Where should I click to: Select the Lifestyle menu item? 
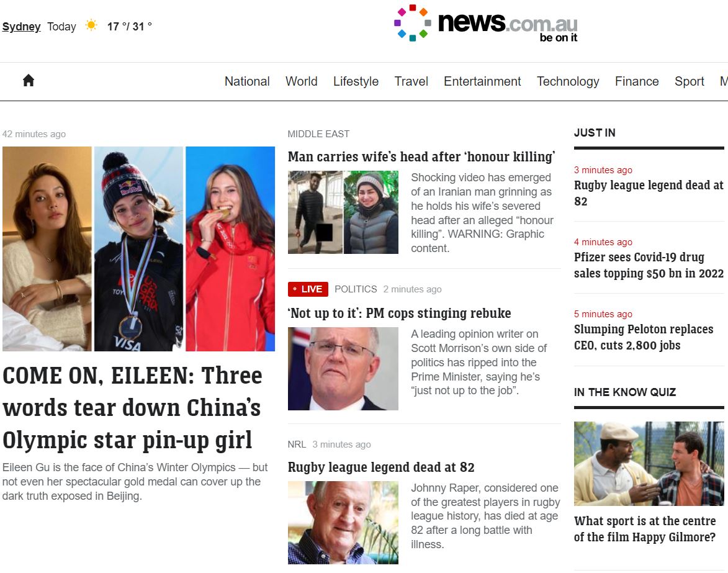coord(356,81)
